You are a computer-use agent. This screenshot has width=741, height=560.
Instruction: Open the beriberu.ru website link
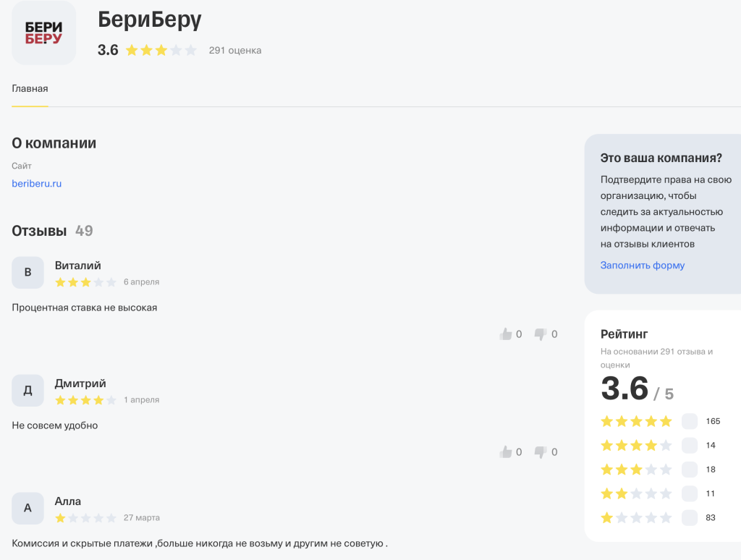click(x=37, y=184)
